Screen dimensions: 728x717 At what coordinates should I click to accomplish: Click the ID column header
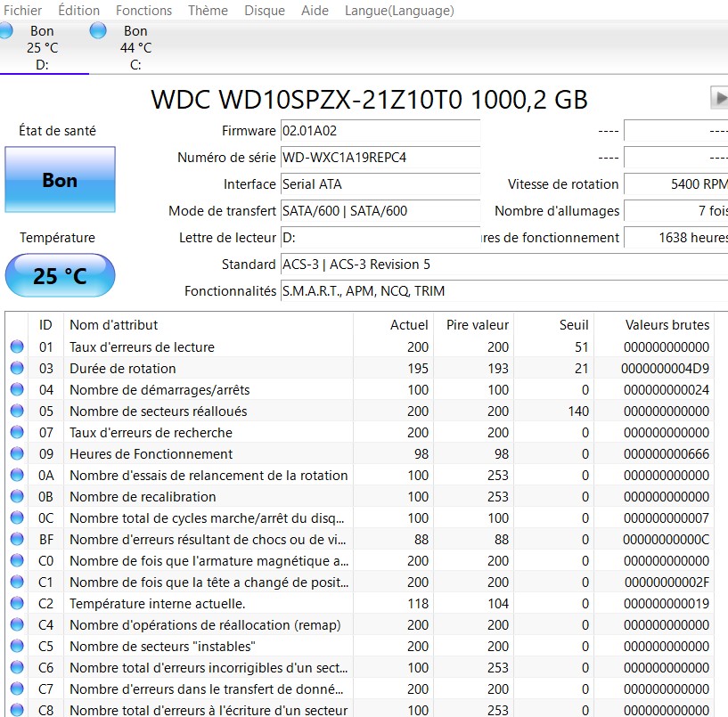(45, 325)
